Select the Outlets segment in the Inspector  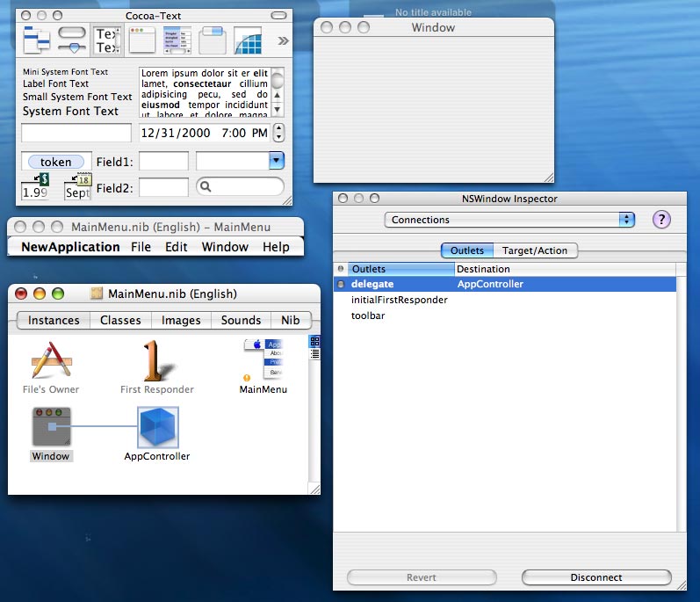467,250
